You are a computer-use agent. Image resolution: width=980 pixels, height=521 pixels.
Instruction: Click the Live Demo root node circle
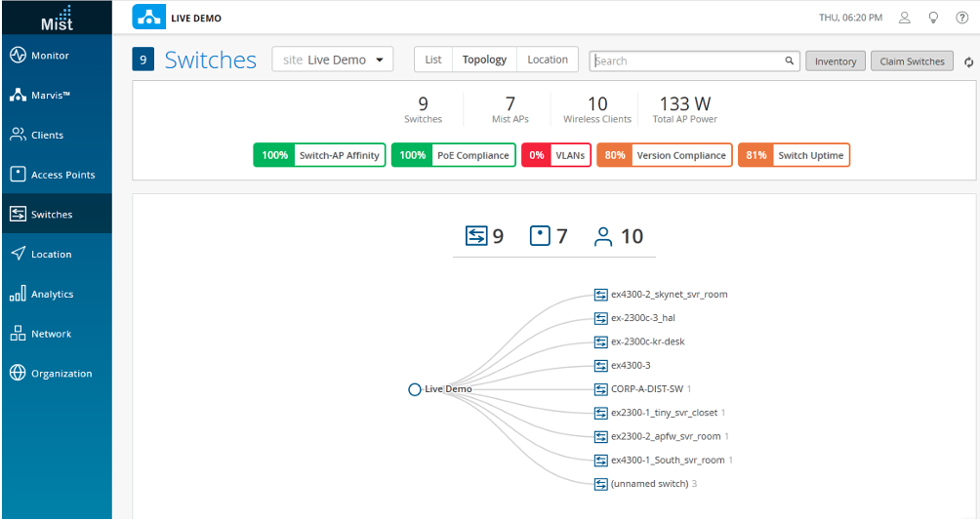(x=415, y=389)
